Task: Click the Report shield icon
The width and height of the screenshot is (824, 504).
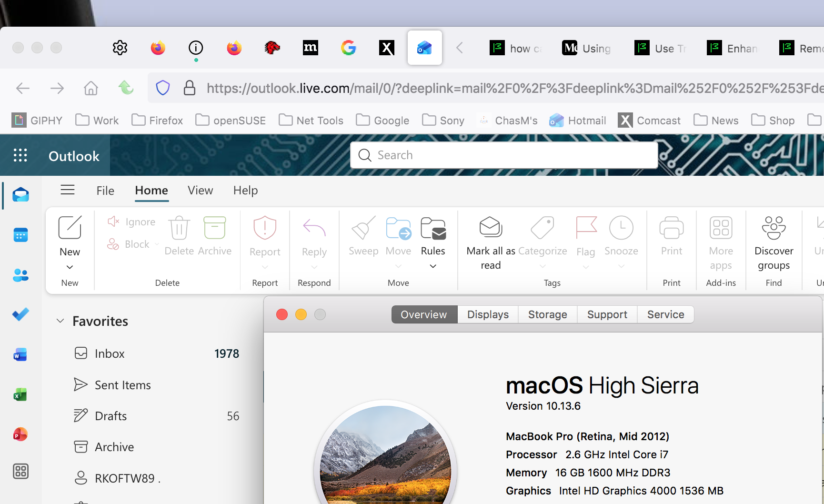Action: [x=265, y=227]
